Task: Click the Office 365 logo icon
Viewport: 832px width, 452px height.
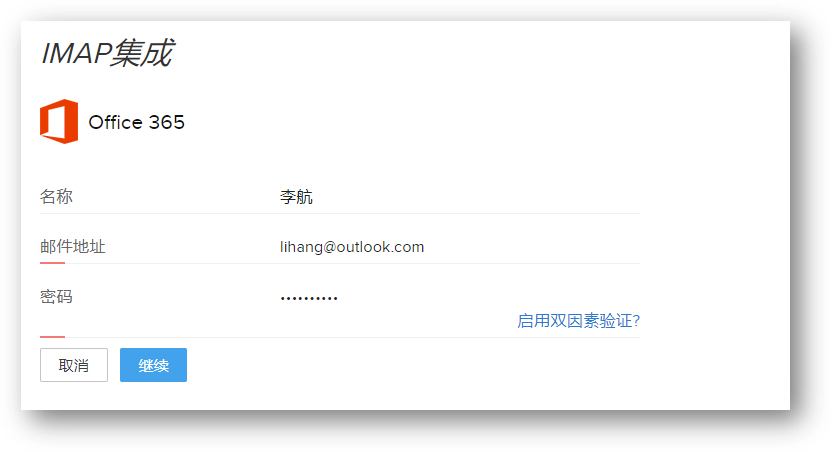Action: point(59,121)
